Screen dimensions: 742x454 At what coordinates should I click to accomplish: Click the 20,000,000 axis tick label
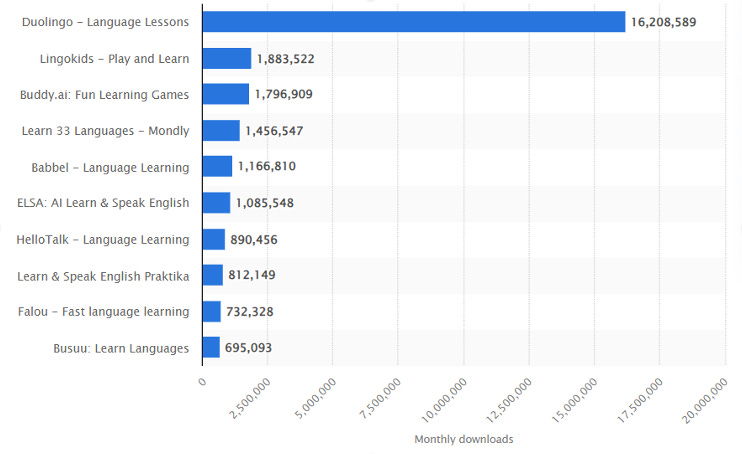coord(704,400)
